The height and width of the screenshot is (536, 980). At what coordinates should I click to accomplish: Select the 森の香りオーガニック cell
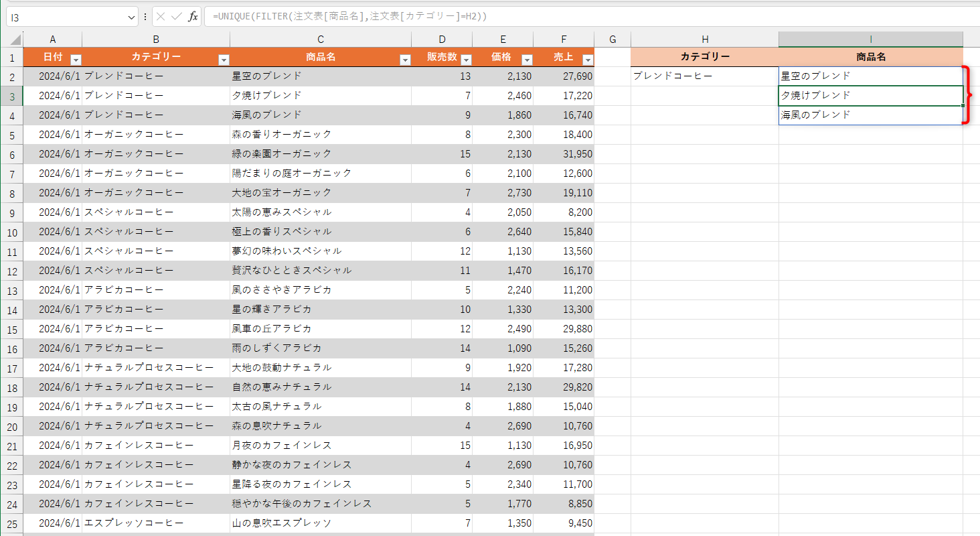321,135
